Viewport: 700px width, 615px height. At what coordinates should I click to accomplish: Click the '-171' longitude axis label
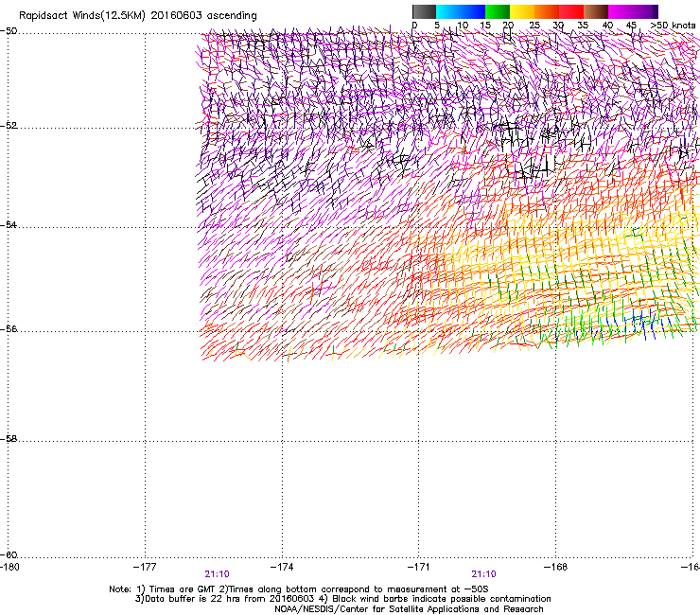pos(419,567)
